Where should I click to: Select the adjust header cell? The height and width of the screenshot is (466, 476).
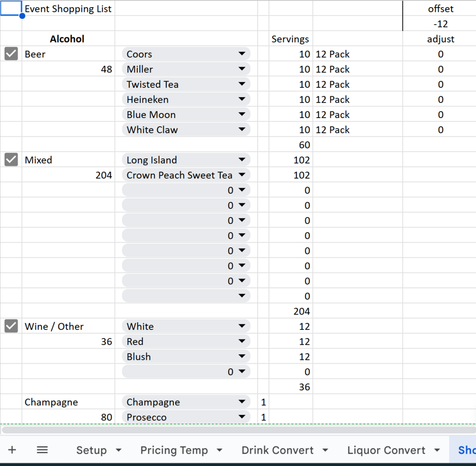(440, 39)
